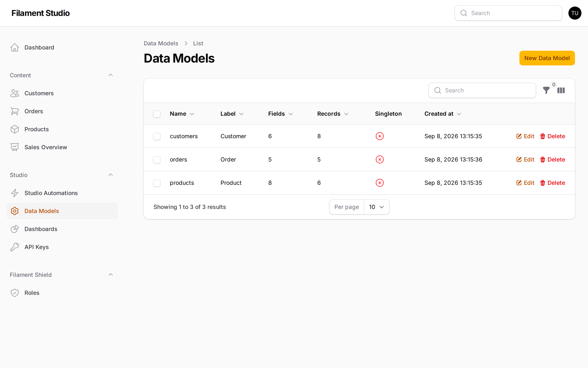588x368 pixels.
Task: Click the Orders cart icon
Action: (x=14, y=111)
